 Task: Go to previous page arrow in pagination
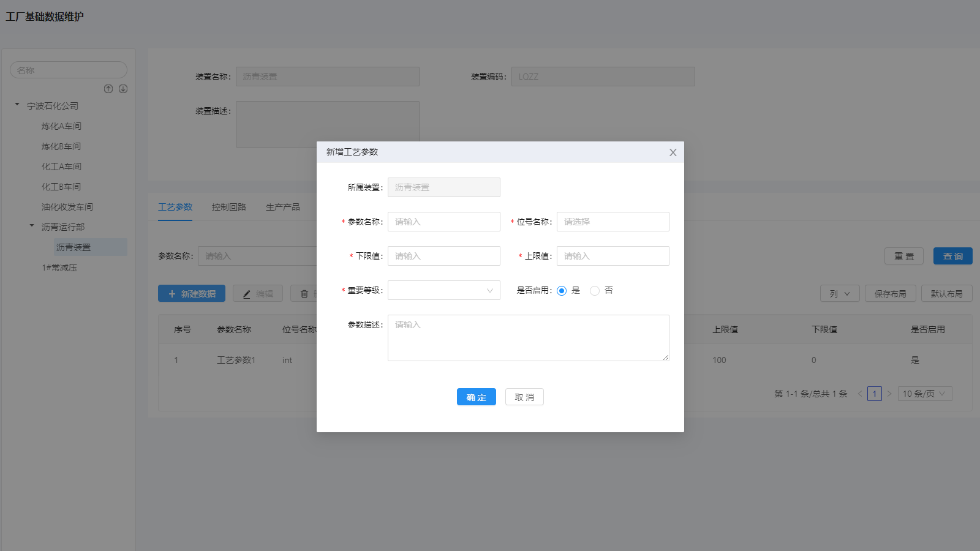click(860, 394)
